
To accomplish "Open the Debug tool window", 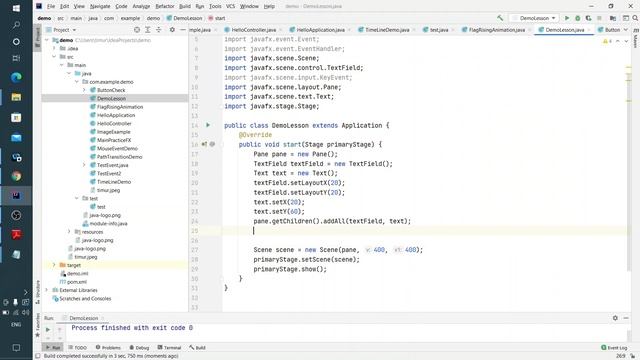I will click(x=139, y=347).
